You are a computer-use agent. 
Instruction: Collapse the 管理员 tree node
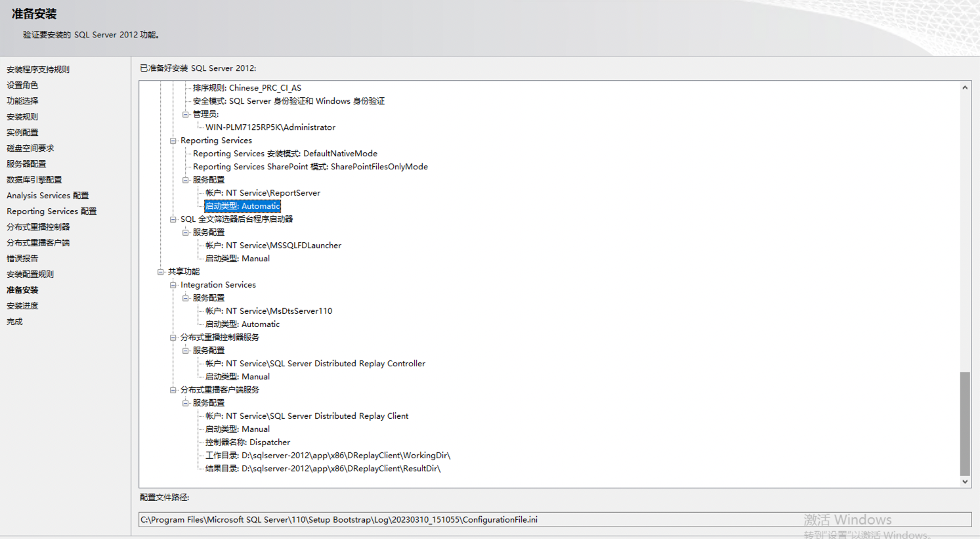coord(186,114)
